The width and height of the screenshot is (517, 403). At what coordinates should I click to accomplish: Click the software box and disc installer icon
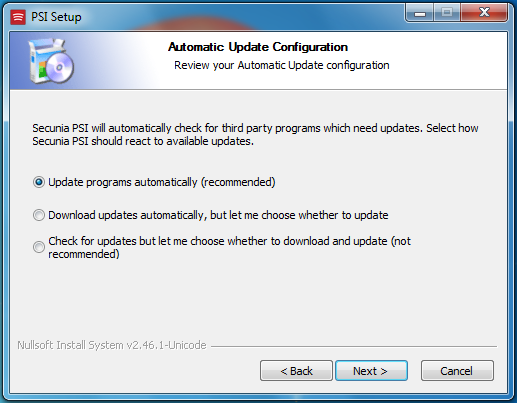coord(51,61)
